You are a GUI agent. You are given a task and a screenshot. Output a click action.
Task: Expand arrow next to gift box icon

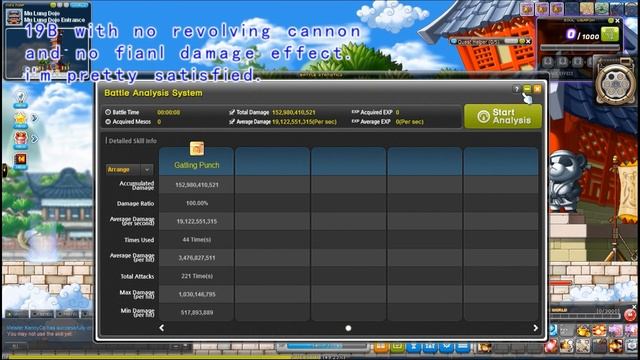tap(35, 139)
